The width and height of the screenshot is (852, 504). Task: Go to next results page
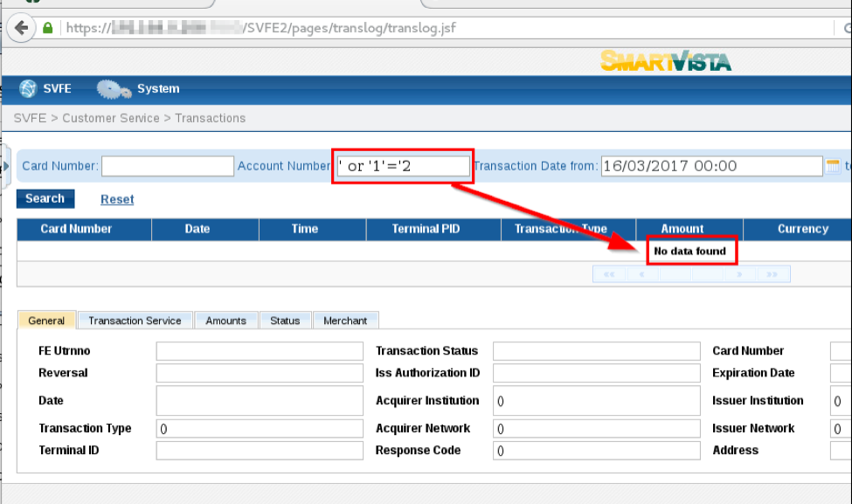[x=740, y=274]
